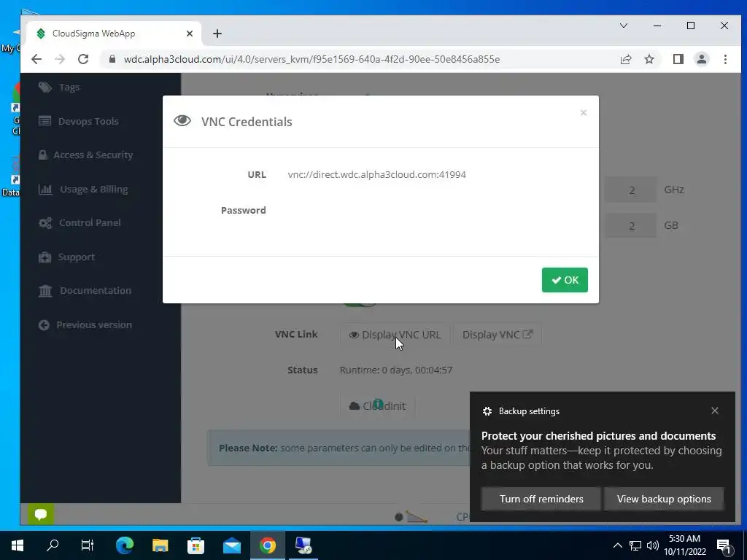The image size is (747, 560).
Task: Show hidden system tray icons
Action: pyautogui.click(x=617, y=545)
